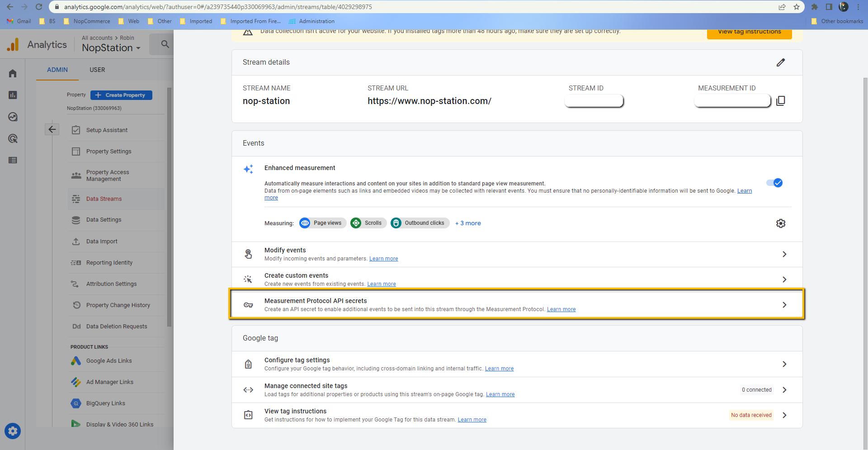Go back in browser history
Viewport: 868px width, 450px height.
(10, 7)
